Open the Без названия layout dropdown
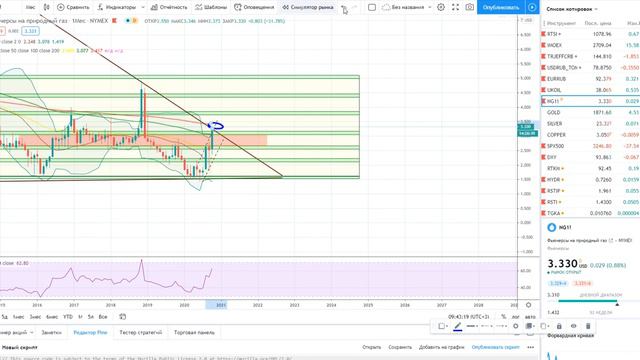The width and height of the screenshot is (640, 360). click(x=407, y=7)
